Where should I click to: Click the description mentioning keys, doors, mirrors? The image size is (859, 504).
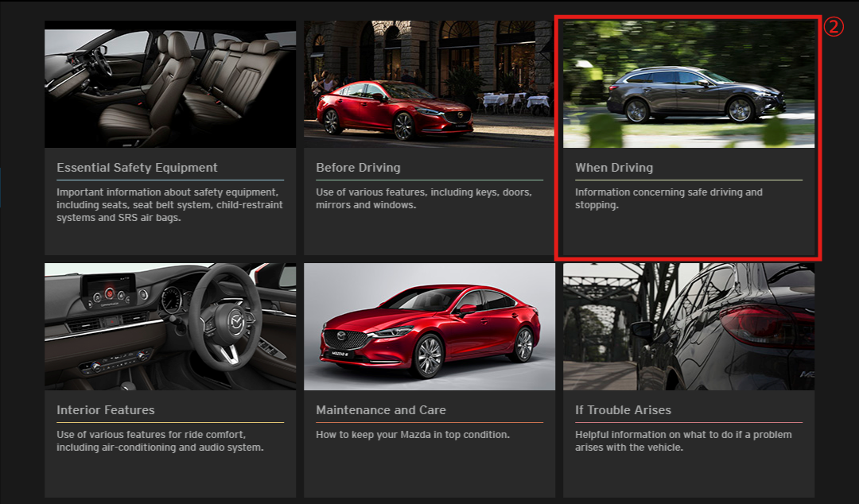423,198
